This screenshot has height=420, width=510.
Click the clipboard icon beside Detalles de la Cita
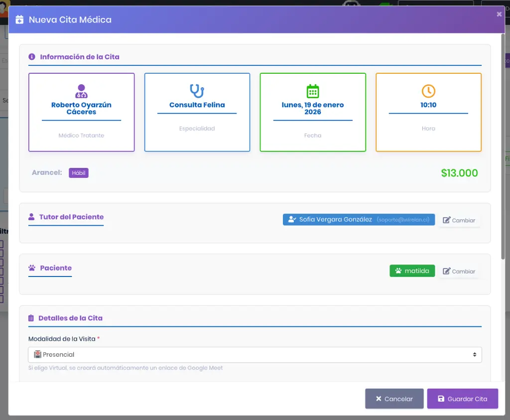coord(31,318)
